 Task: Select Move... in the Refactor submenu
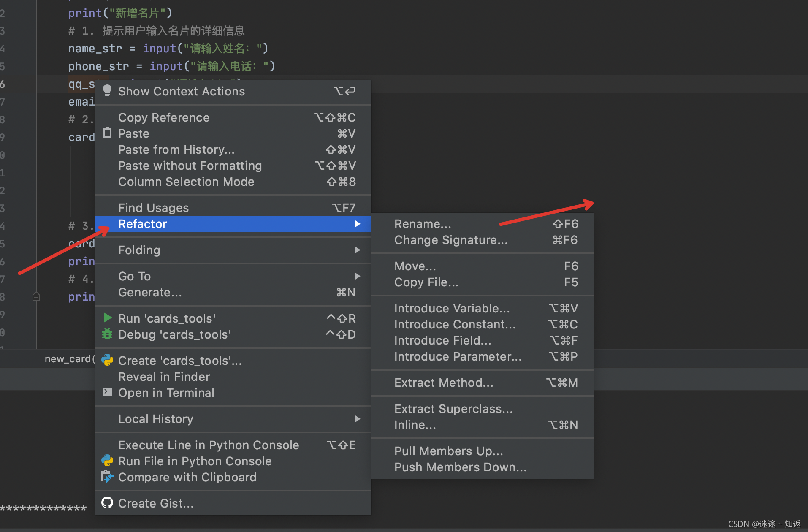(x=483, y=266)
